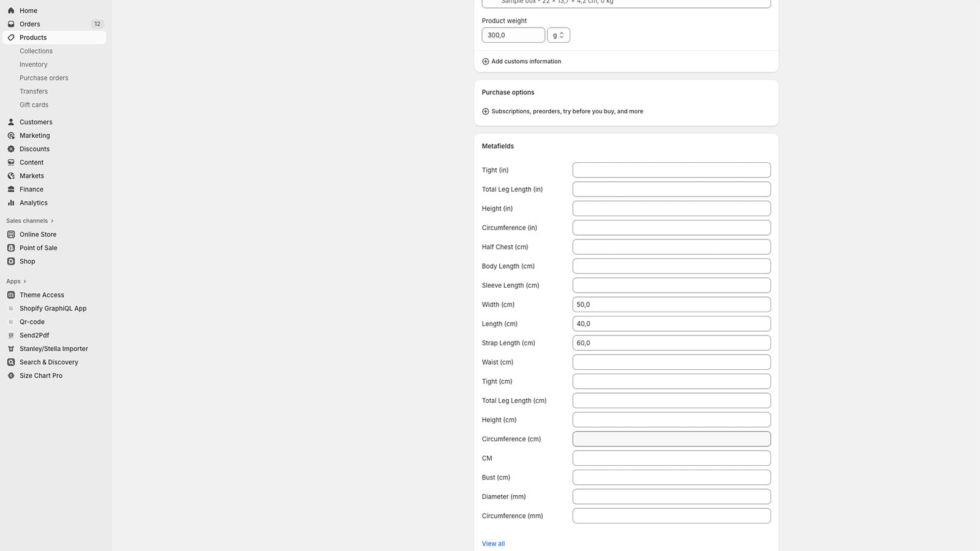Open Gift cards submenu item
980x551 pixels.
click(x=34, y=105)
